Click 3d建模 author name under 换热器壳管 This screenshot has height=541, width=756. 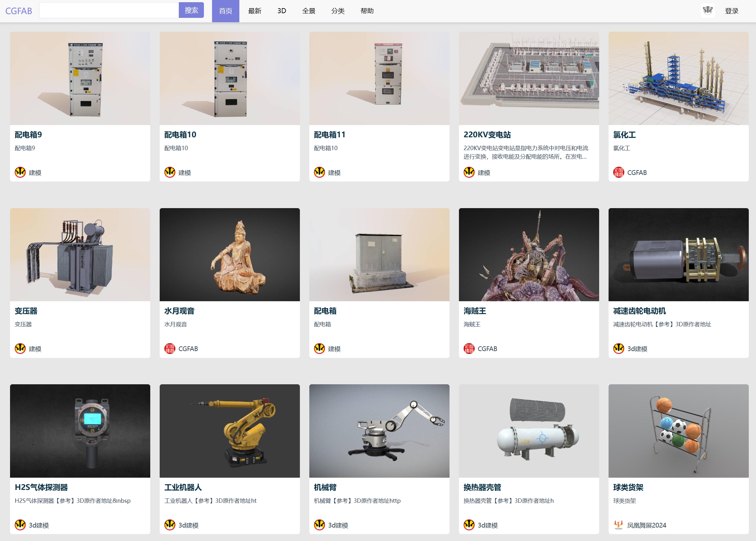[x=488, y=525]
